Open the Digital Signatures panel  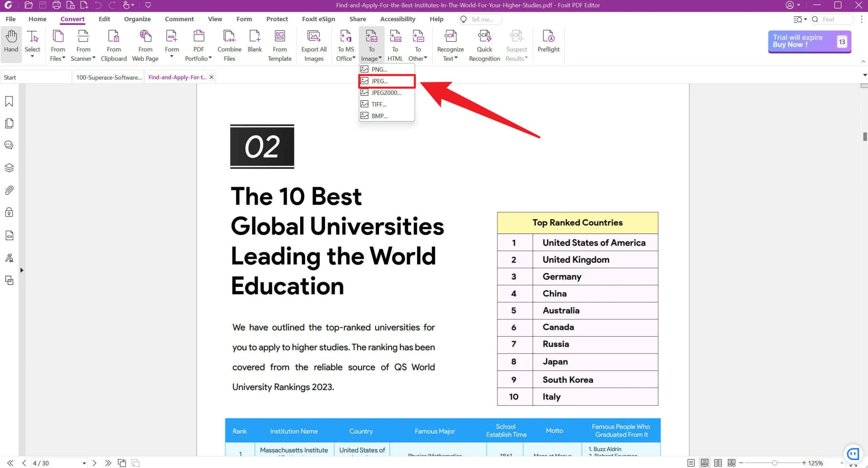point(9,258)
